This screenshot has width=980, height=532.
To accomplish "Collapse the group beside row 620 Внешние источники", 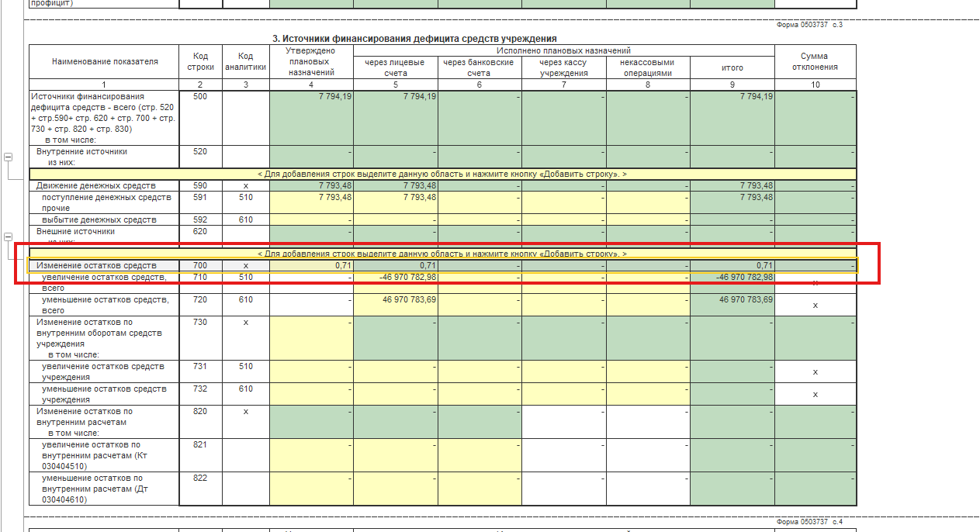I will pyautogui.click(x=9, y=237).
